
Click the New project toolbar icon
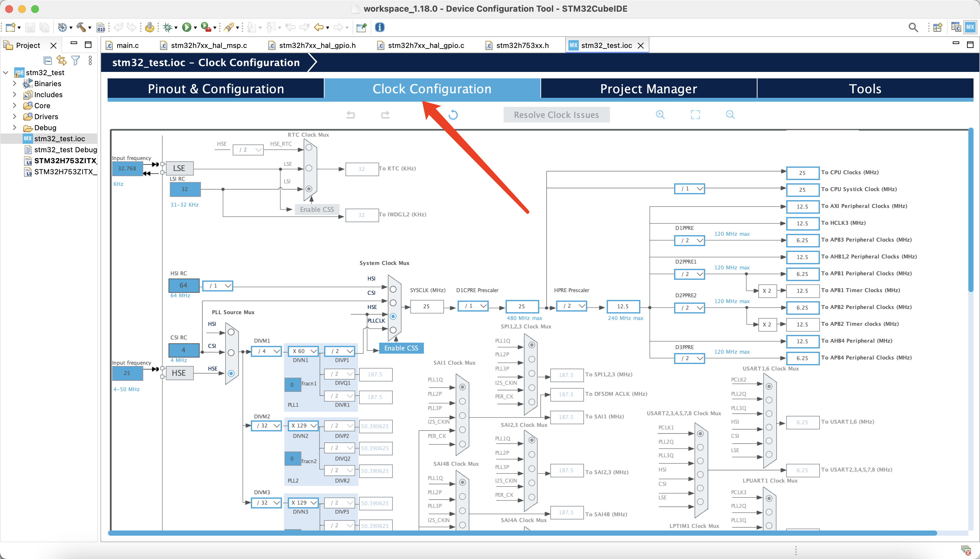point(11,27)
